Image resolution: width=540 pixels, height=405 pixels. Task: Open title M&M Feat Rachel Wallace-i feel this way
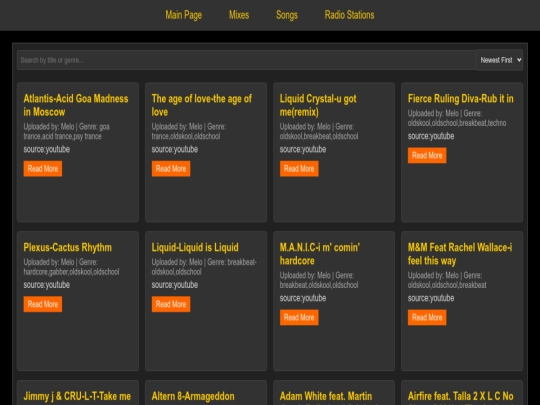460,254
